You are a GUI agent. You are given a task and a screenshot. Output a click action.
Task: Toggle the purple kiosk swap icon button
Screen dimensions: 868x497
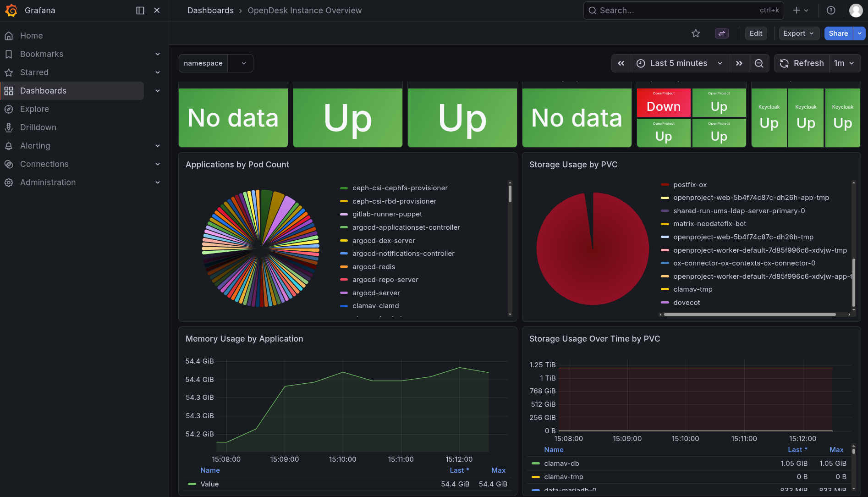pyautogui.click(x=721, y=33)
